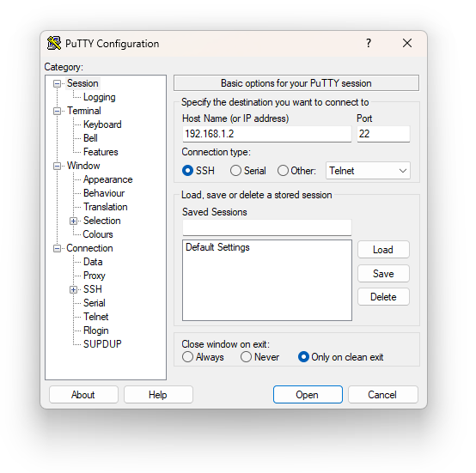Open Rlogin settings category
Viewport: 476px width, 473px height.
[96, 330]
